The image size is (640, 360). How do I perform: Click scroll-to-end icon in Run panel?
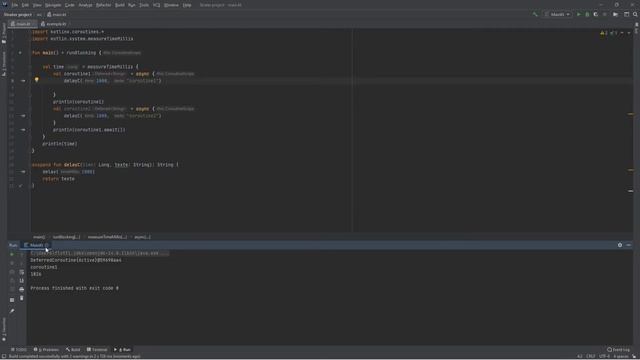[x=22, y=280]
